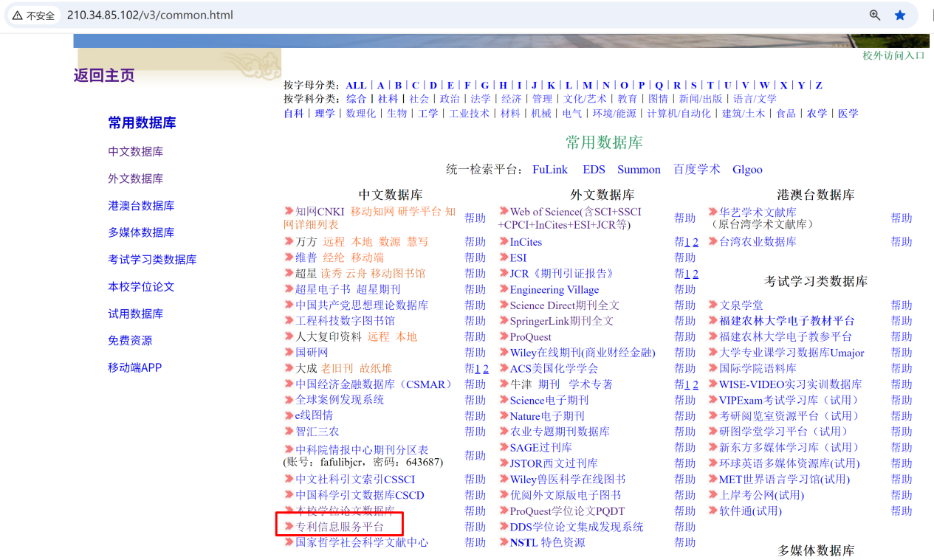The width and height of the screenshot is (934, 560).
Task: Open 中文社科引文索引CSSCI link
Action: (x=355, y=480)
